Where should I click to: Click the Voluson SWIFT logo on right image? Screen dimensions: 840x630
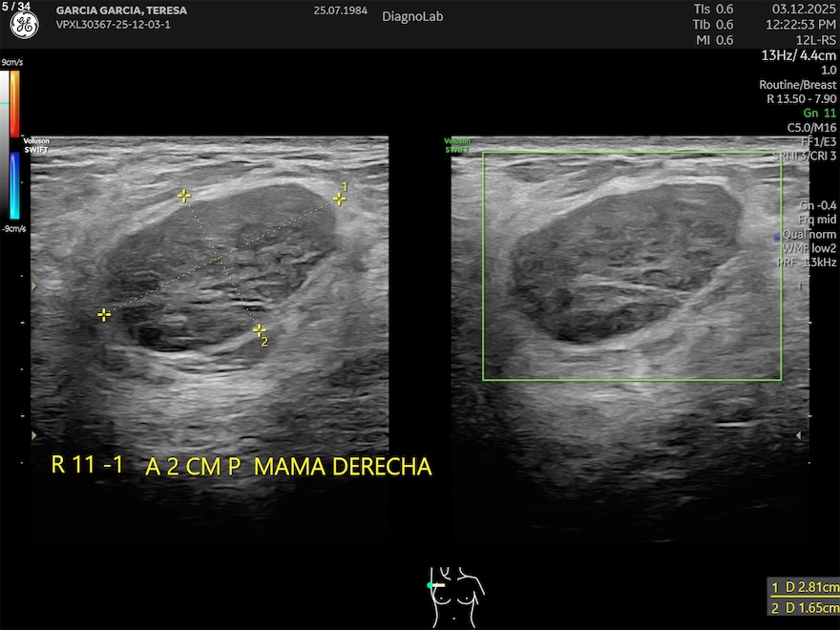pos(457,145)
